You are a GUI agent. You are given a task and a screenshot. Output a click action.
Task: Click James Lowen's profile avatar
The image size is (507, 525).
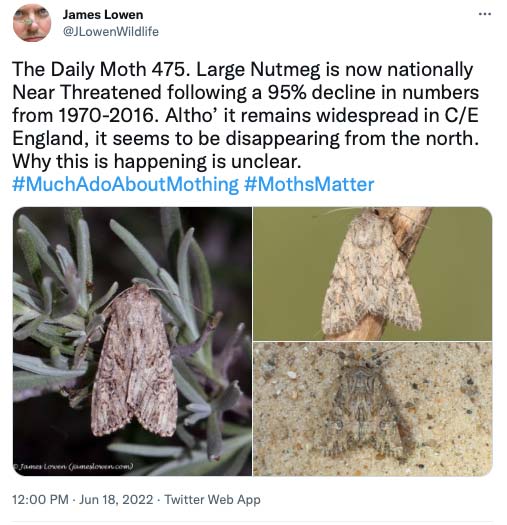point(32,23)
